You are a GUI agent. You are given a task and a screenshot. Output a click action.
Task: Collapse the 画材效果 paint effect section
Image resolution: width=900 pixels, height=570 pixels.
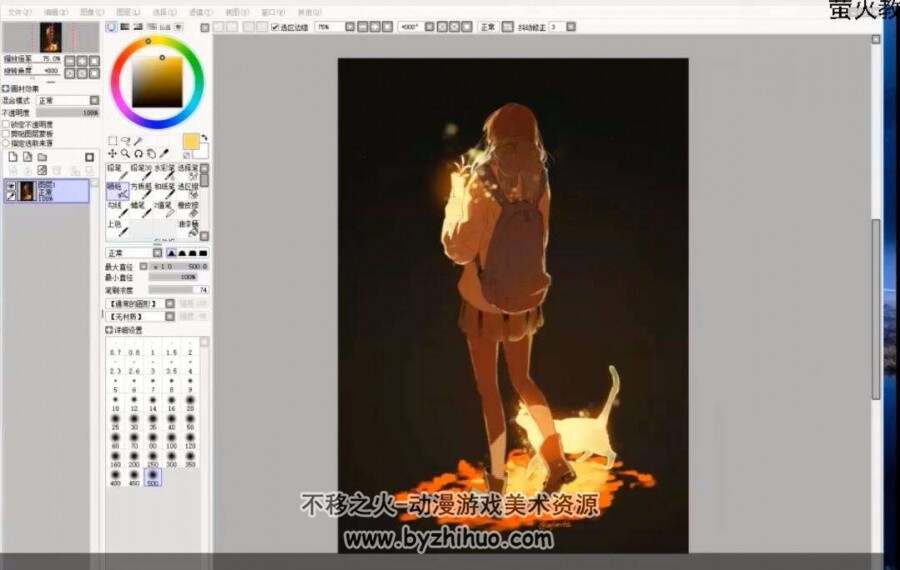[6, 89]
